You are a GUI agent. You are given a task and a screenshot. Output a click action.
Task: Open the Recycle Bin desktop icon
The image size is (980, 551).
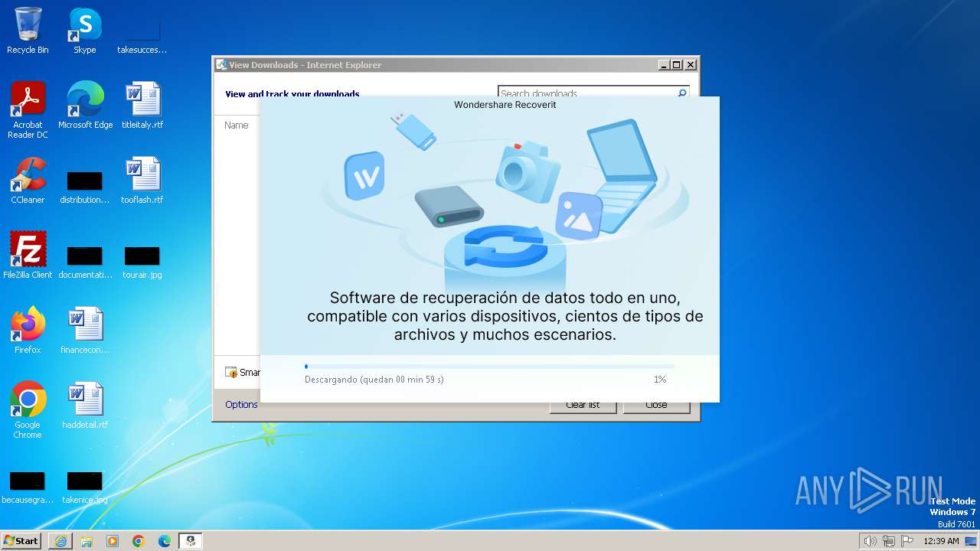tap(28, 31)
